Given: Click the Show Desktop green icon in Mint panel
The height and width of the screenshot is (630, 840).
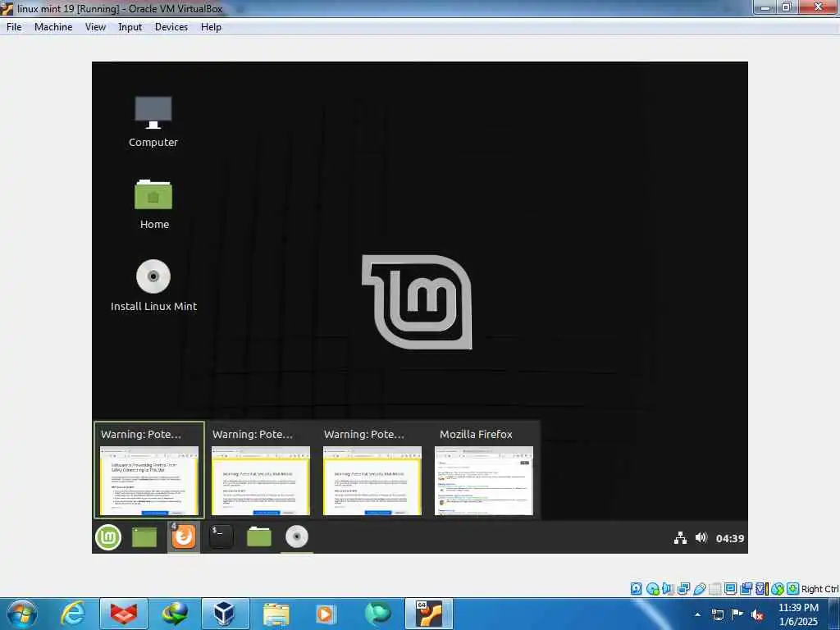Looking at the screenshot, I should pos(144,536).
